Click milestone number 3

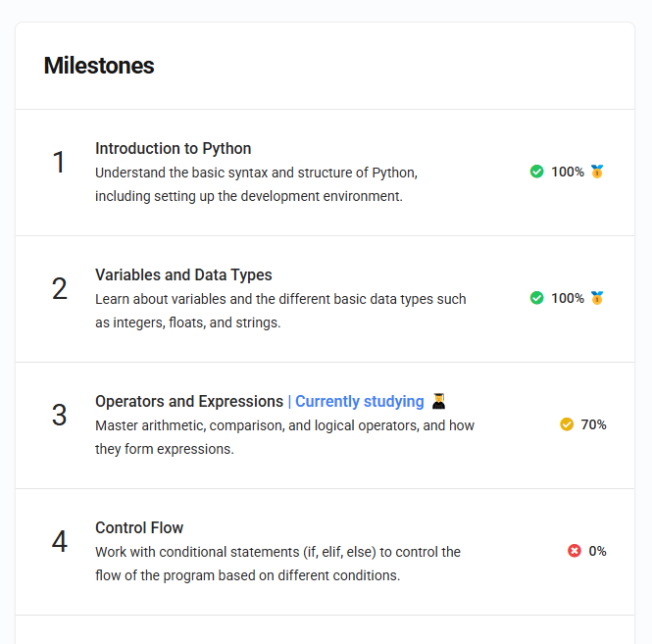pyautogui.click(x=60, y=415)
